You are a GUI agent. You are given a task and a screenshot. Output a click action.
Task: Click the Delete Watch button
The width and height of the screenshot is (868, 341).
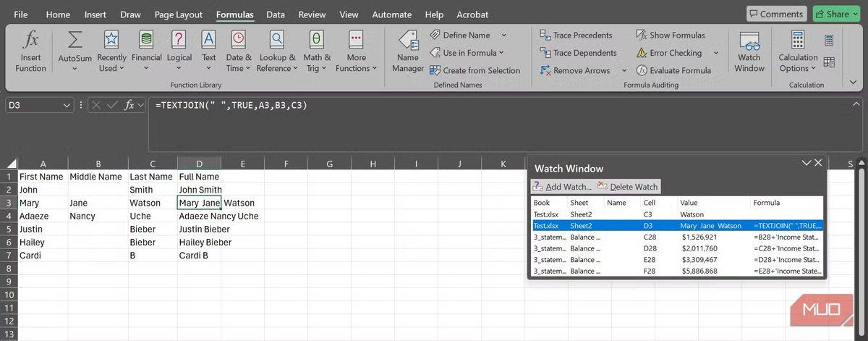[627, 187]
